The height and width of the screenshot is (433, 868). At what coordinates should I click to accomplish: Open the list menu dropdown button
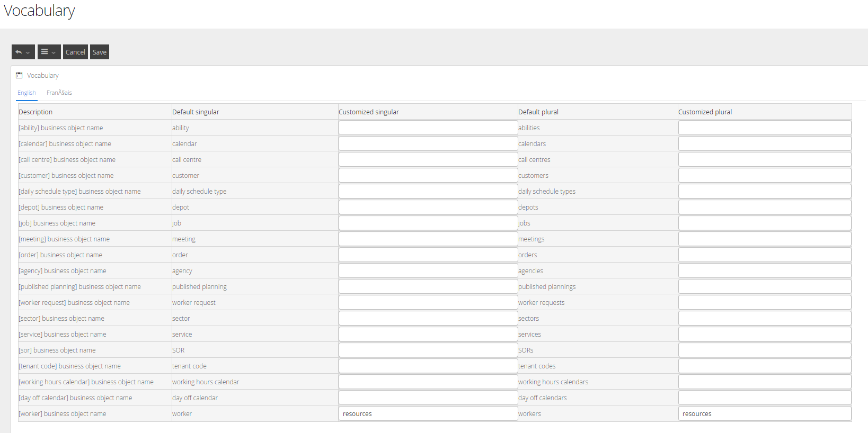point(49,52)
